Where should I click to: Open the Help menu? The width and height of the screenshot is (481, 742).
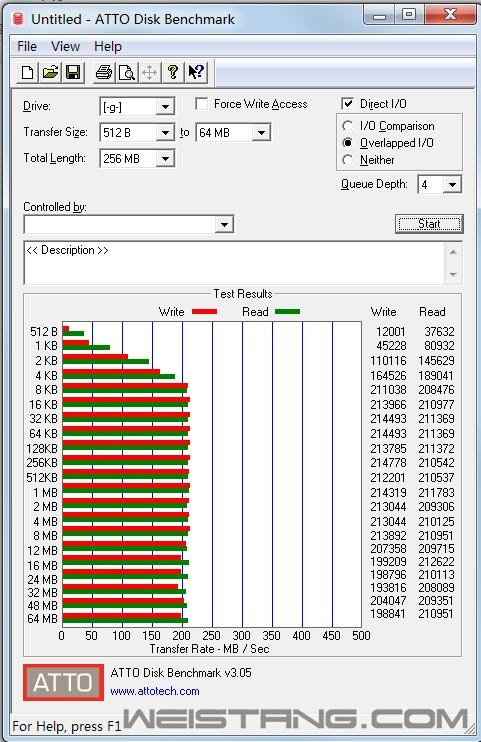pos(108,46)
